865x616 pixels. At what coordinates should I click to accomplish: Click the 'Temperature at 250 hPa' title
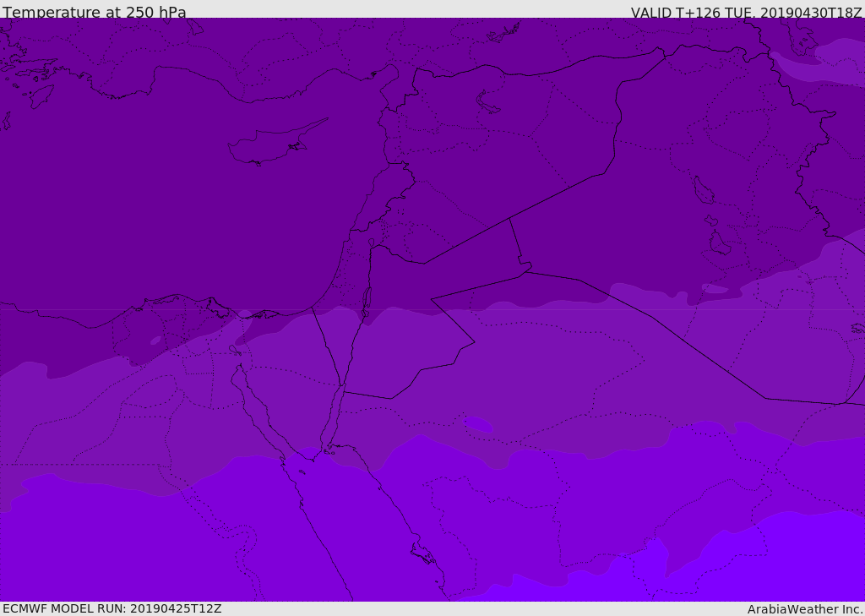(95, 12)
